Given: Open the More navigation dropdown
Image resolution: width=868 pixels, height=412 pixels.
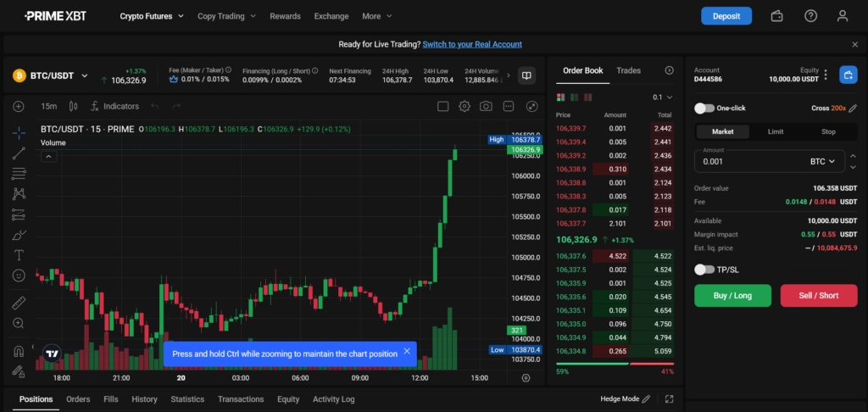Looking at the screenshot, I should pyautogui.click(x=377, y=16).
